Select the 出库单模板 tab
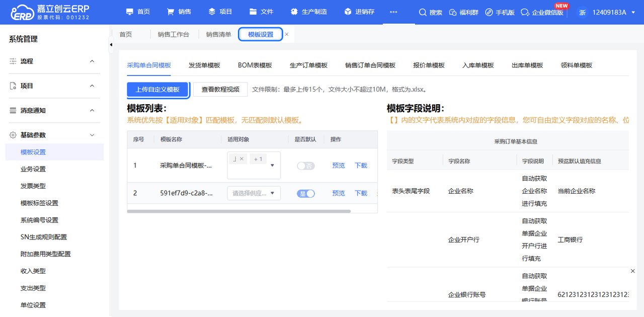 pyautogui.click(x=527, y=65)
